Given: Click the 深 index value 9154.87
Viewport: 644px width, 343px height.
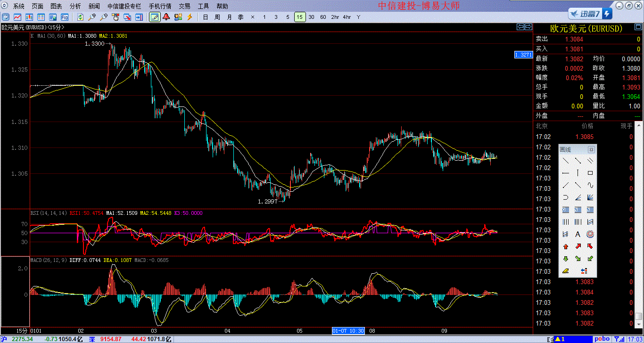Looking at the screenshot, I should pyautogui.click(x=111, y=339).
